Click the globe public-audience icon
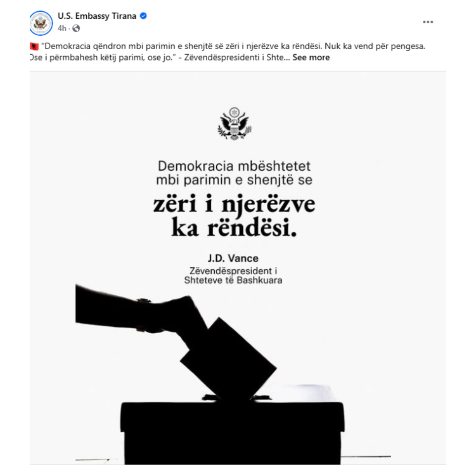Screen dimensions: 476x465 pos(76,28)
